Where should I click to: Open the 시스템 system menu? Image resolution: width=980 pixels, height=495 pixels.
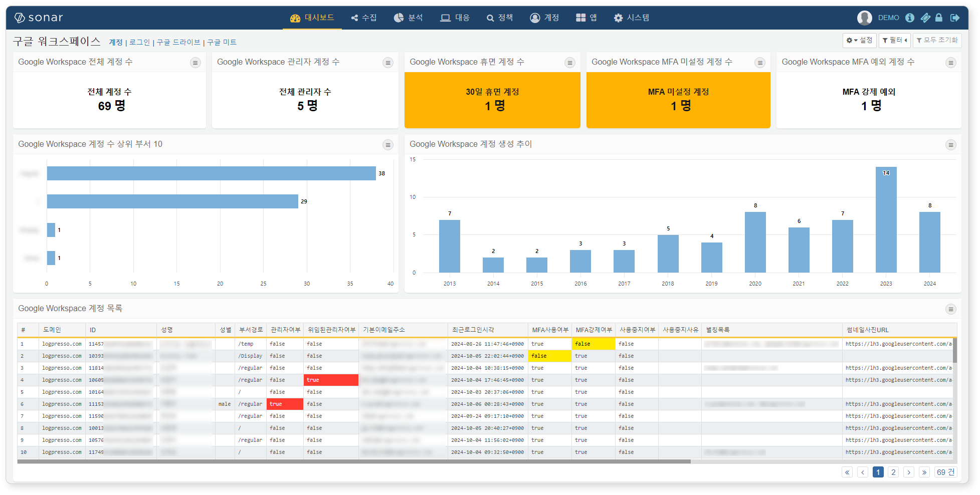(x=631, y=18)
